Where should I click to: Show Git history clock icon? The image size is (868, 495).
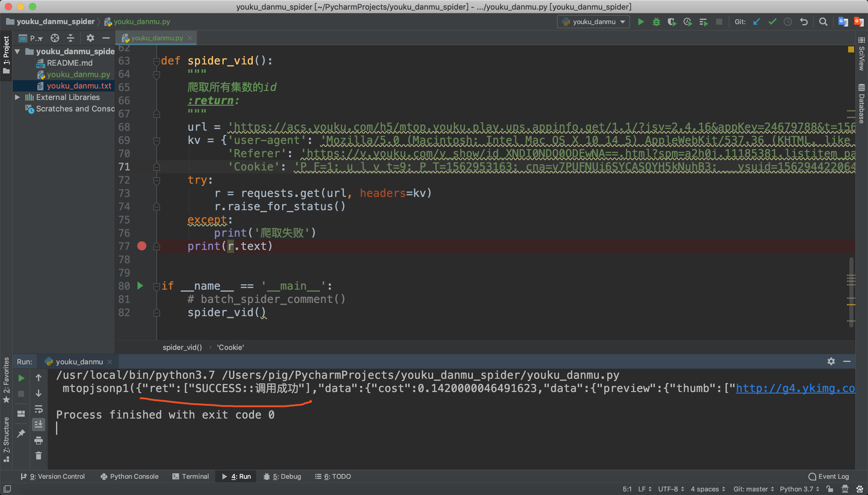click(788, 22)
